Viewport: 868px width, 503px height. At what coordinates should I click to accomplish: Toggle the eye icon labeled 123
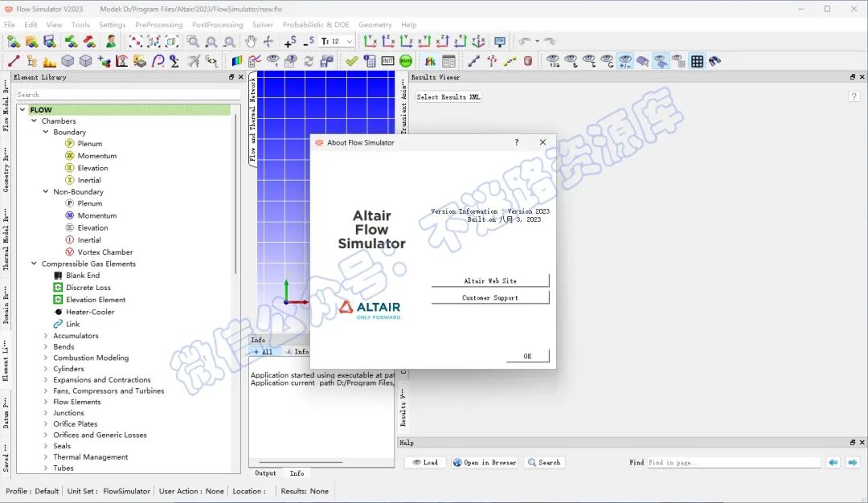[553, 61]
